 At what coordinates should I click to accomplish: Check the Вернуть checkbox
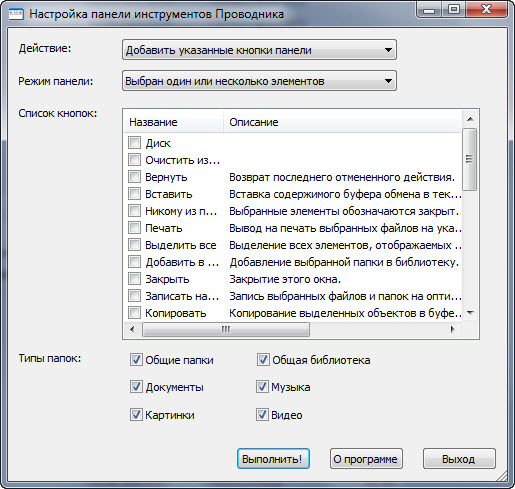click(x=135, y=177)
